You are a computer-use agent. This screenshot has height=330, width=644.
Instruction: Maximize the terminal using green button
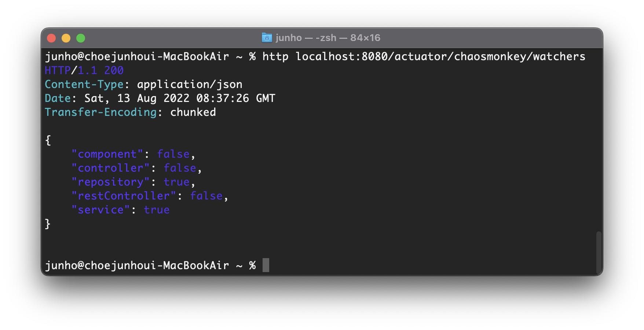(81, 38)
